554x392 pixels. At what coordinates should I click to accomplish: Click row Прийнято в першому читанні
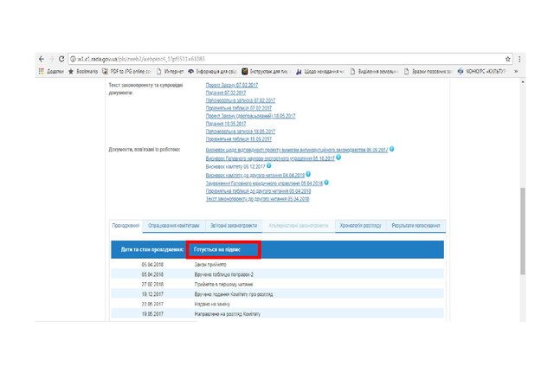[277, 285]
